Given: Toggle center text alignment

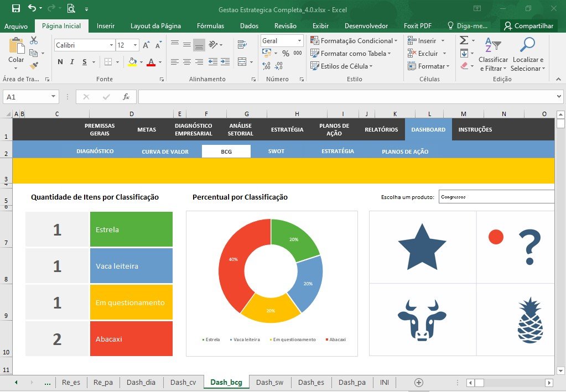Looking at the screenshot, I should [187, 62].
